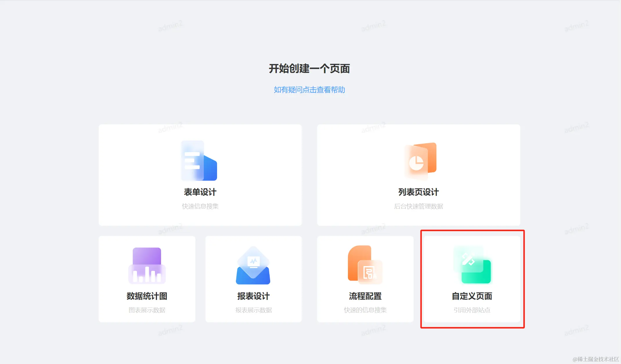Click the 快速的信息搜集 description text
This screenshot has width=621, height=364.
365,310
